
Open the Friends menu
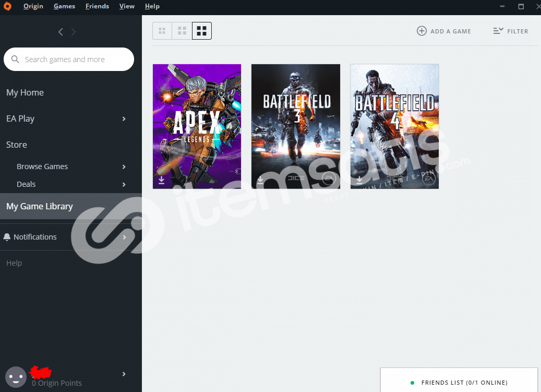coord(97,6)
